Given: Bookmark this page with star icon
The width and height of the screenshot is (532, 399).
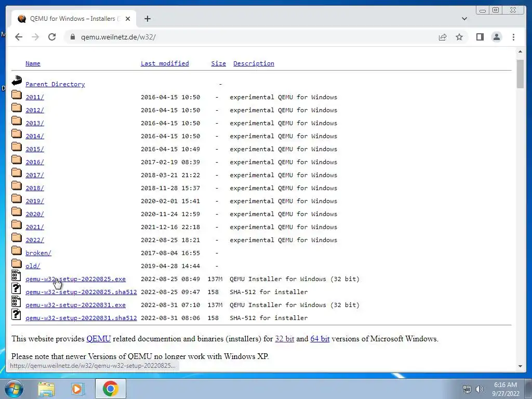Looking at the screenshot, I should [459, 37].
